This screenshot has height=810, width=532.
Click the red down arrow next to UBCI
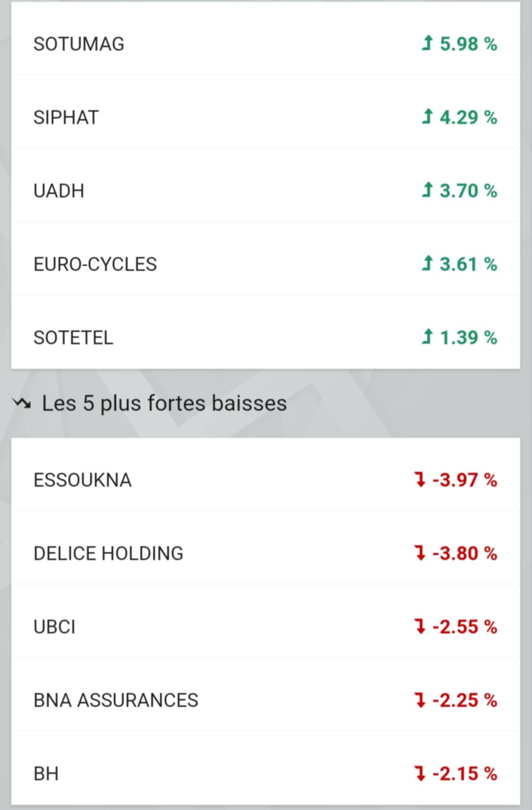click(x=420, y=626)
